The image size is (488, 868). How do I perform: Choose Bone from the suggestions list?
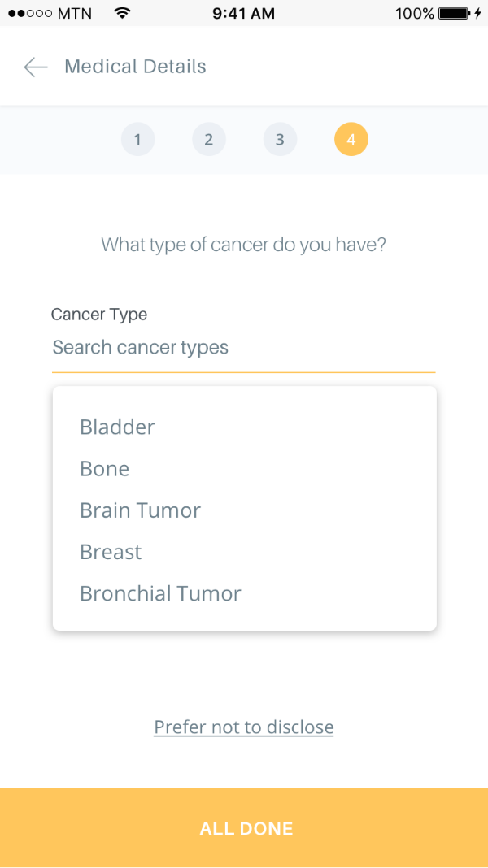105,469
